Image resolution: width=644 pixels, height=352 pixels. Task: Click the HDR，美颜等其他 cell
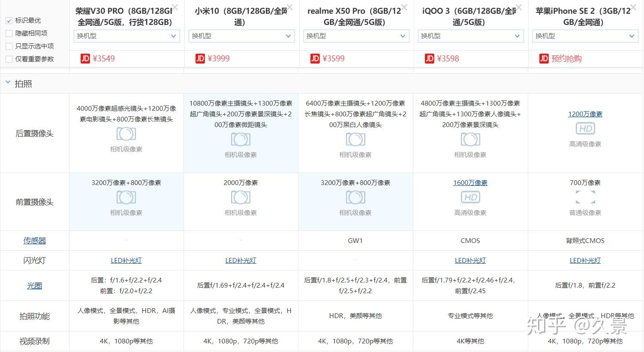pos(355,316)
